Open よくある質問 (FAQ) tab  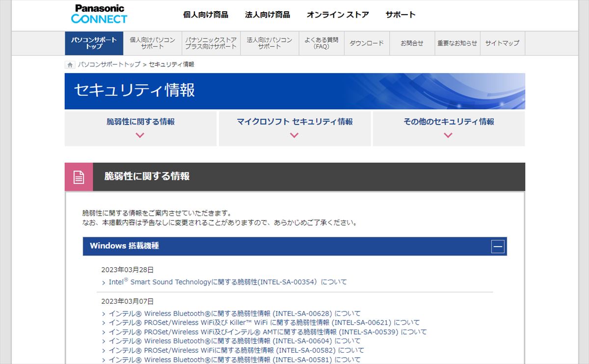(x=321, y=43)
